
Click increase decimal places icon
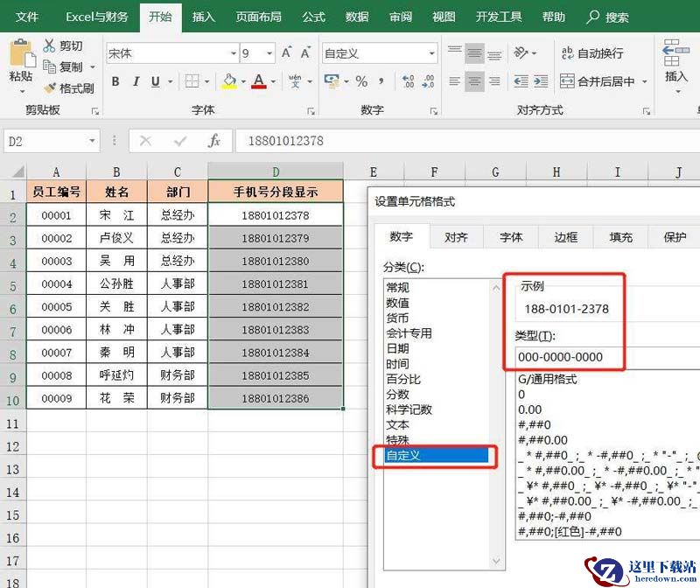[408, 81]
